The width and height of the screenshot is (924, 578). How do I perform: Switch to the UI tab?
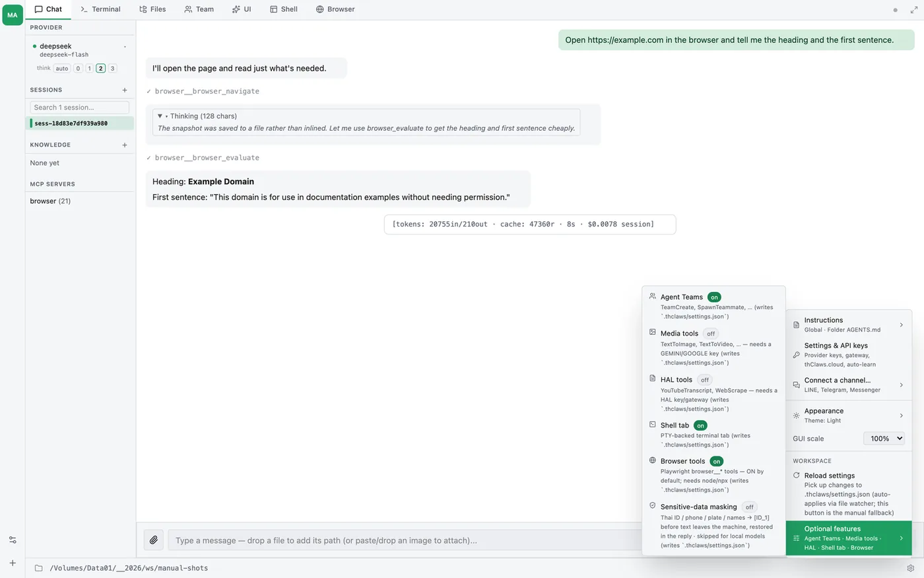[x=242, y=9]
